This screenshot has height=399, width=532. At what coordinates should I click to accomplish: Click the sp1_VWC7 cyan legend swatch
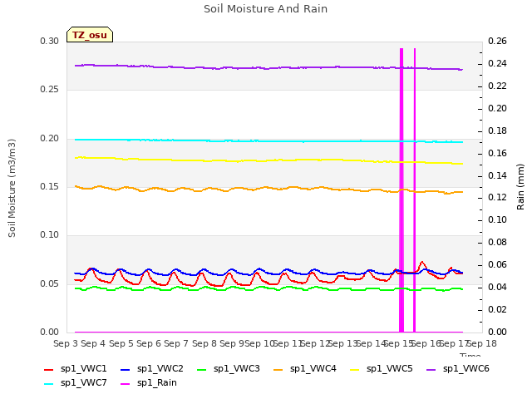click(48, 384)
